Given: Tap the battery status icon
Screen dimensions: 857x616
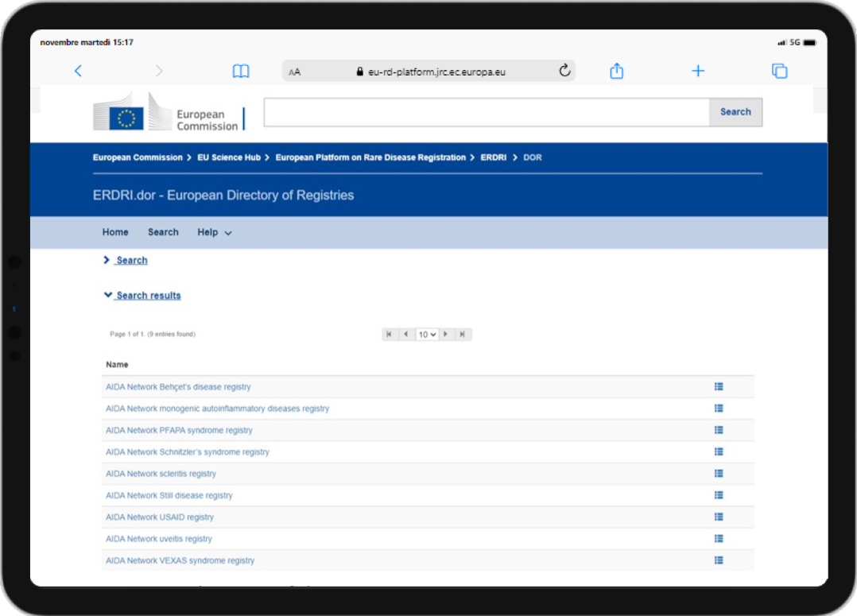Looking at the screenshot, I should (809, 43).
